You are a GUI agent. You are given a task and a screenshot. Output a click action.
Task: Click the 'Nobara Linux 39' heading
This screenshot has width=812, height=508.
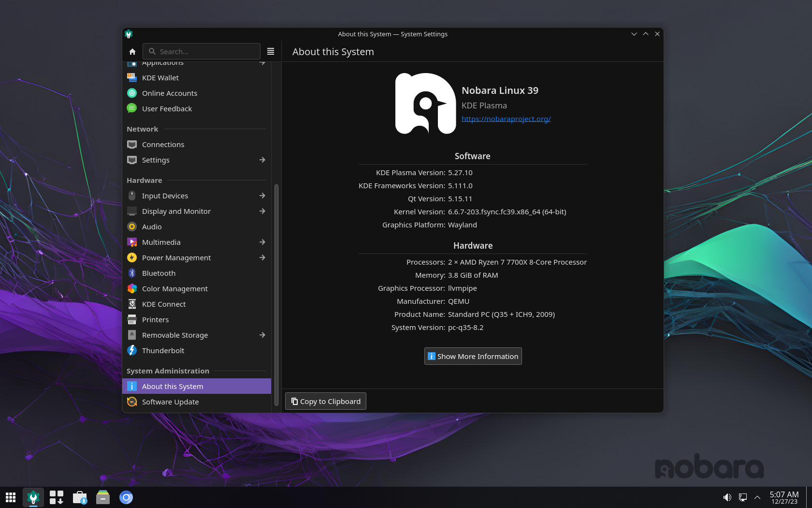(x=500, y=90)
